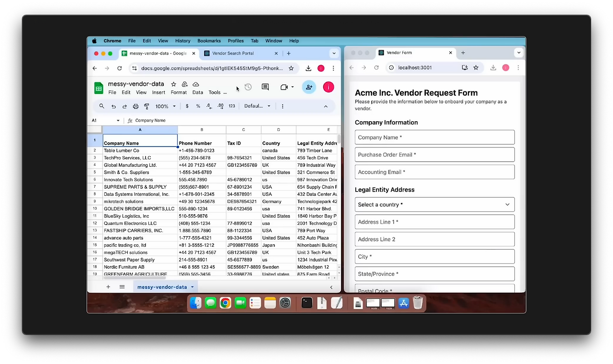Apply currency format with the dollar icon

[x=187, y=106]
